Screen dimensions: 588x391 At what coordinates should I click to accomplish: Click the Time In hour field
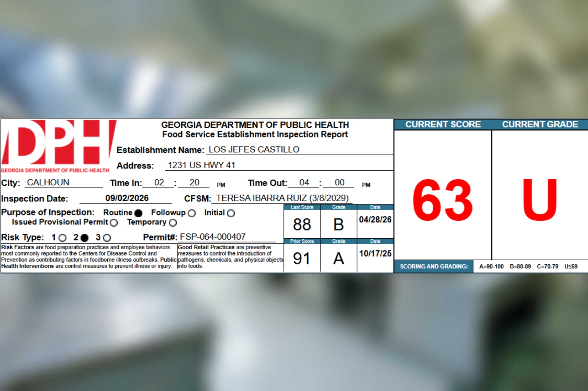click(x=159, y=182)
